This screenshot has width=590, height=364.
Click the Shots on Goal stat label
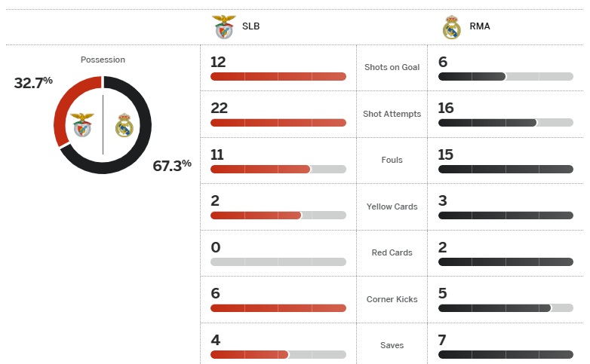pos(392,67)
